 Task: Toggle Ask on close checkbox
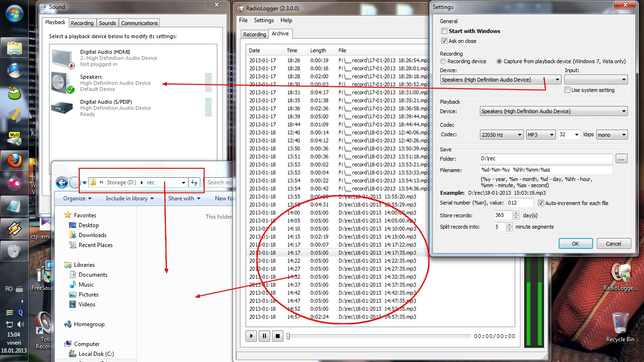[444, 41]
